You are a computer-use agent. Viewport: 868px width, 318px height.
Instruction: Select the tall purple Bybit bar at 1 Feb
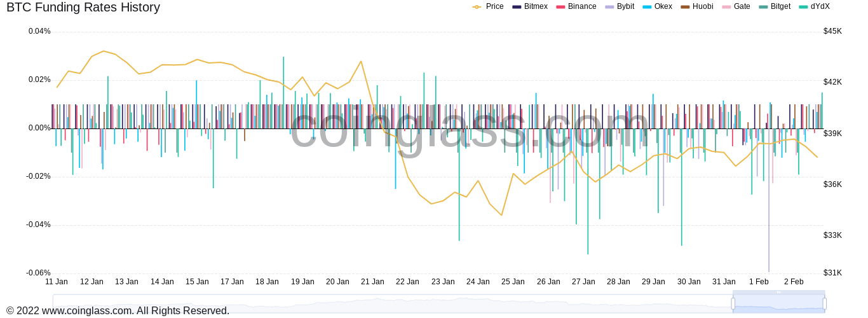[769, 223]
